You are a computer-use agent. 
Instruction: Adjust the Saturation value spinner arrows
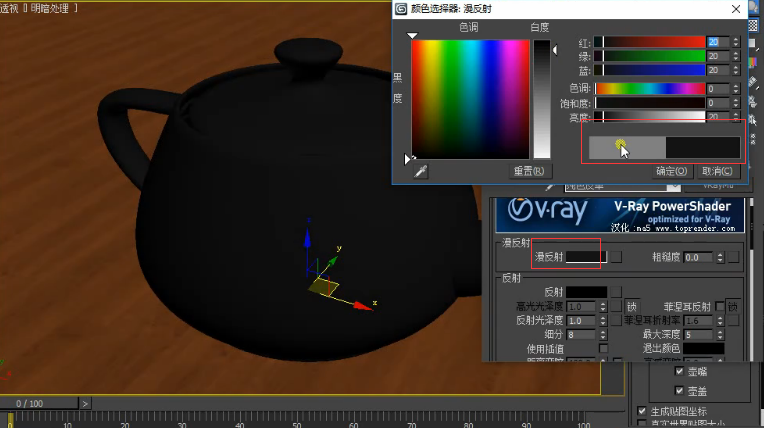[x=736, y=103]
